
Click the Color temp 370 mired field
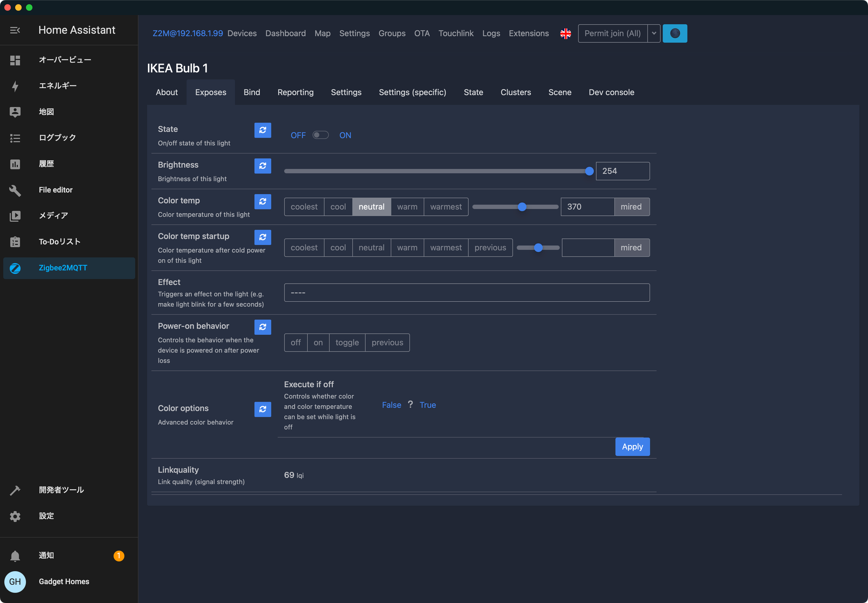pos(587,207)
